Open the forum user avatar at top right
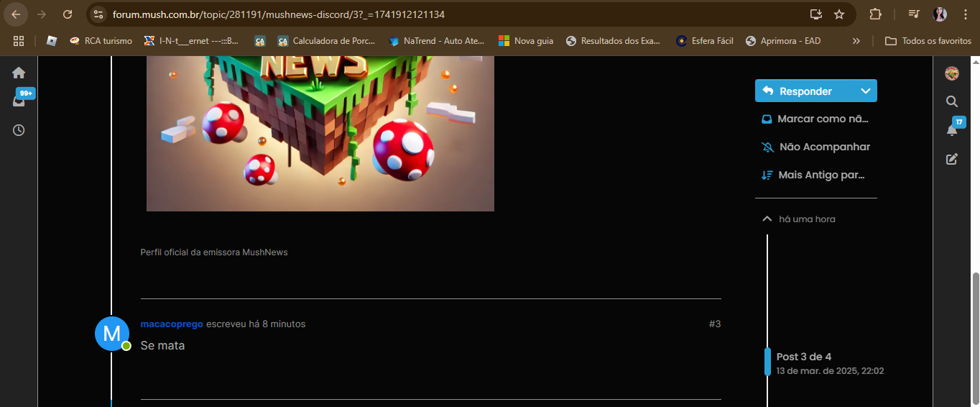 [952, 73]
